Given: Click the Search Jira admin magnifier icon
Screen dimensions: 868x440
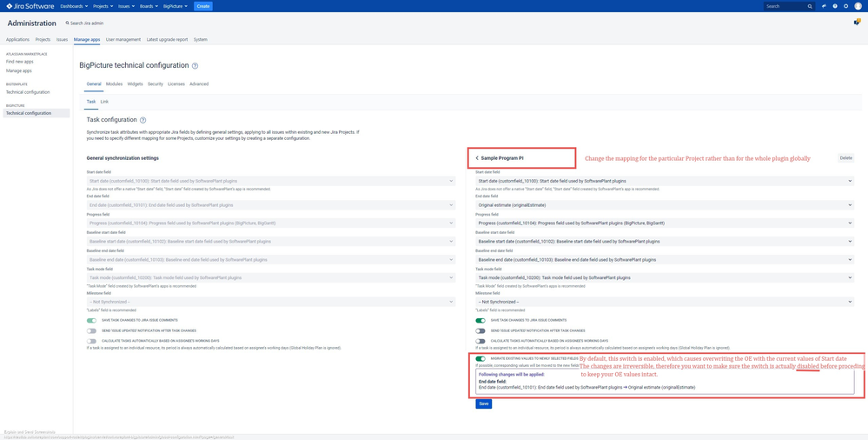Looking at the screenshot, I should pyautogui.click(x=68, y=23).
